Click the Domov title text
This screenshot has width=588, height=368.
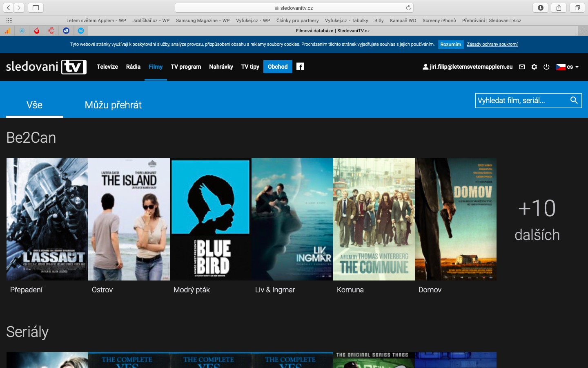[x=430, y=290]
